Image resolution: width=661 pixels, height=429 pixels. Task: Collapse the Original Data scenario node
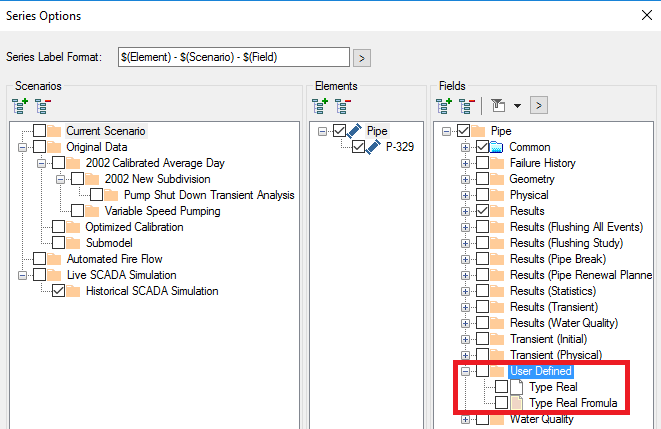tap(22, 147)
